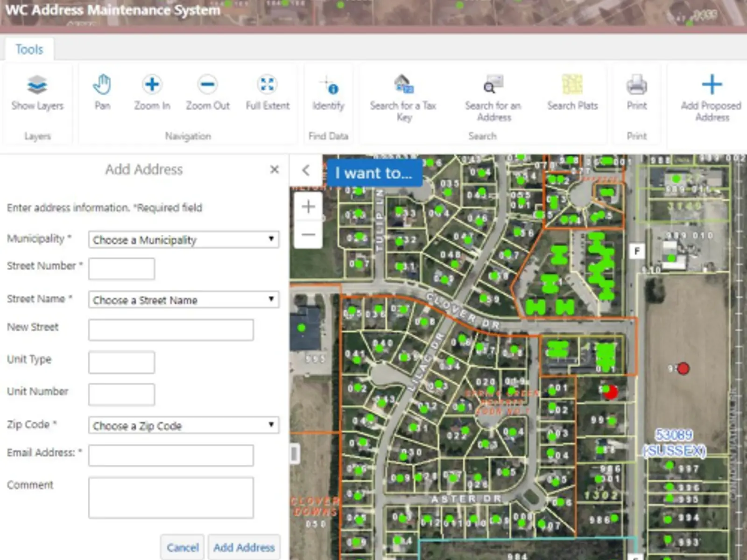Click the Print tool
Viewport: 747px width, 560px height.
coord(636,92)
